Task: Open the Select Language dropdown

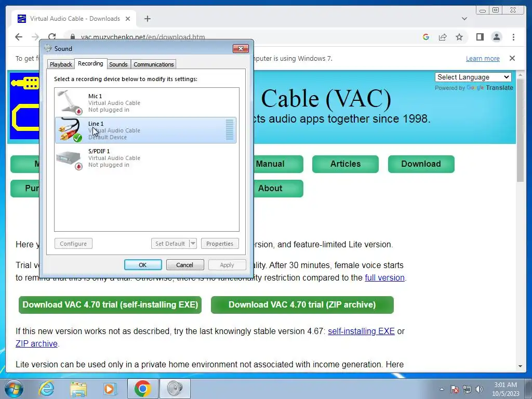Action: tap(473, 77)
